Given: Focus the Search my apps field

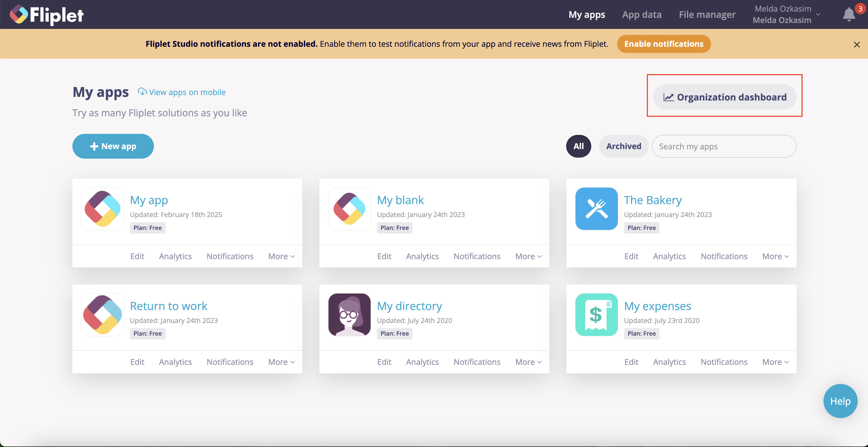Looking at the screenshot, I should click(x=724, y=147).
